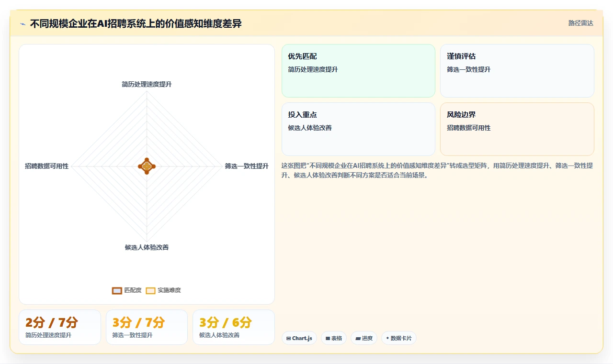The width and height of the screenshot is (613, 364).
Task: Click the 3分 / 6分 stat card
Action: click(234, 327)
